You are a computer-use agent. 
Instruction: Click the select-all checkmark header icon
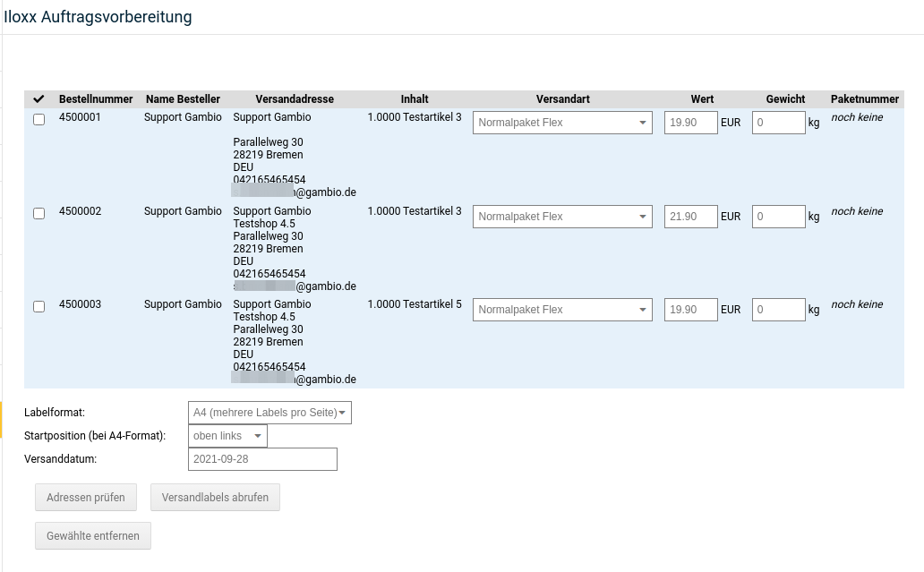[x=38, y=99]
